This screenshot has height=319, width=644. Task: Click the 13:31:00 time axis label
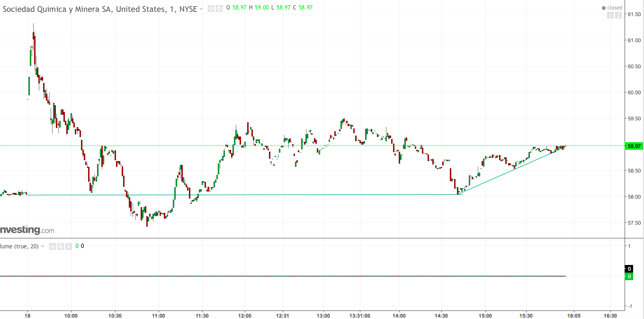(x=359, y=316)
